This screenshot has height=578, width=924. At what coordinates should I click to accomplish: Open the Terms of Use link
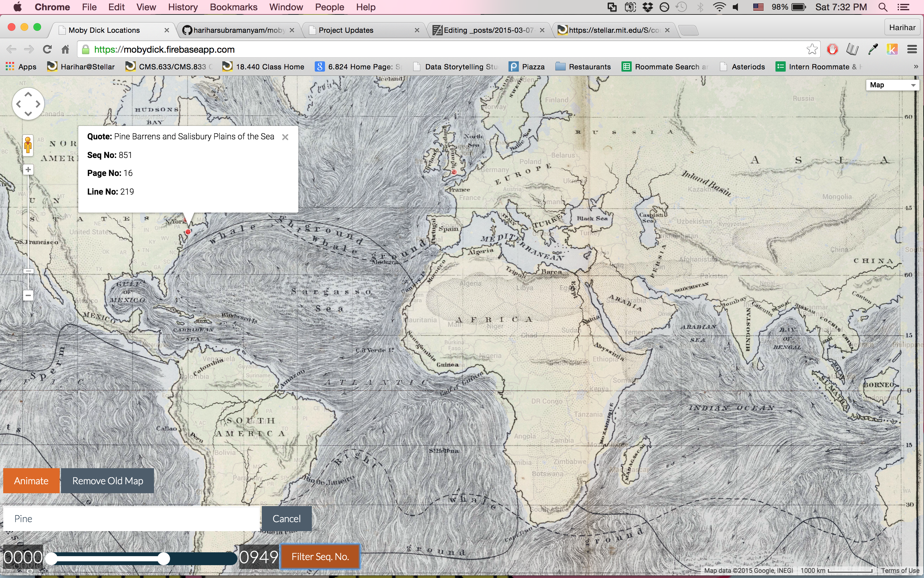point(900,571)
